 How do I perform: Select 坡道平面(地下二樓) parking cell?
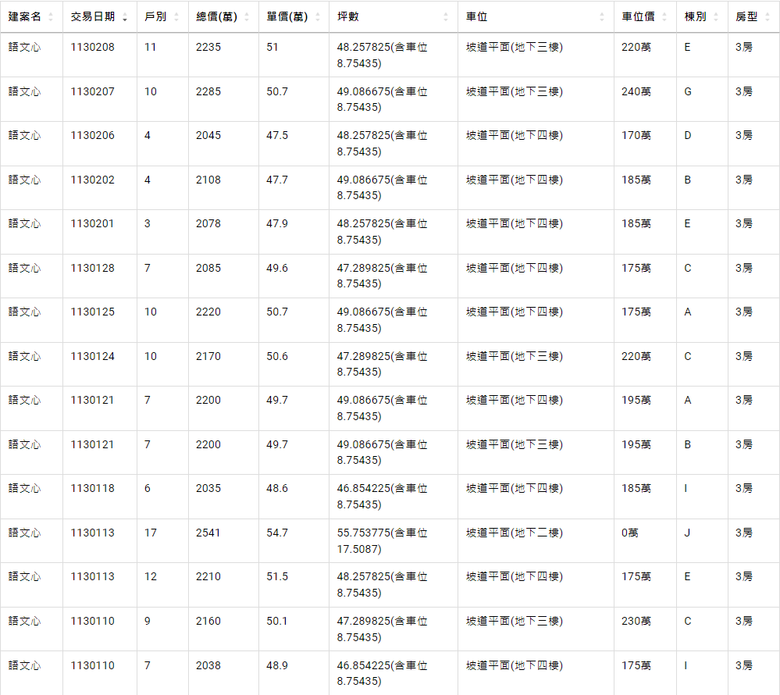514,533
